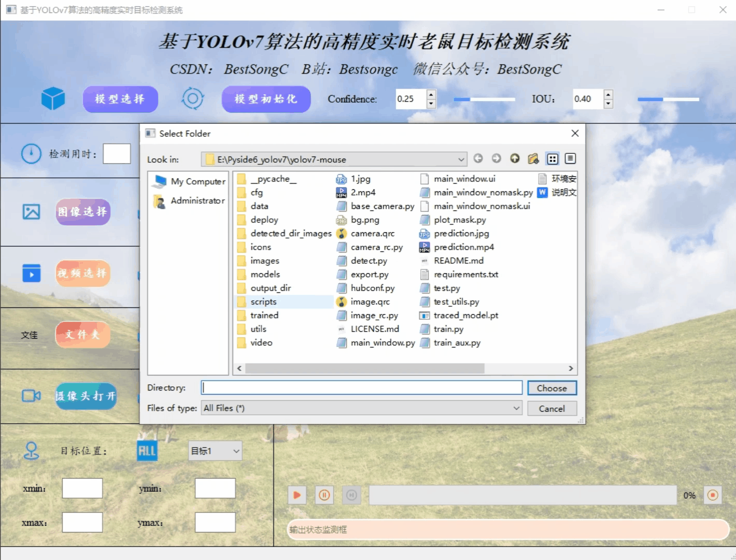
Task: Select the camera.qrc file
Action: (x=365, y=233)
